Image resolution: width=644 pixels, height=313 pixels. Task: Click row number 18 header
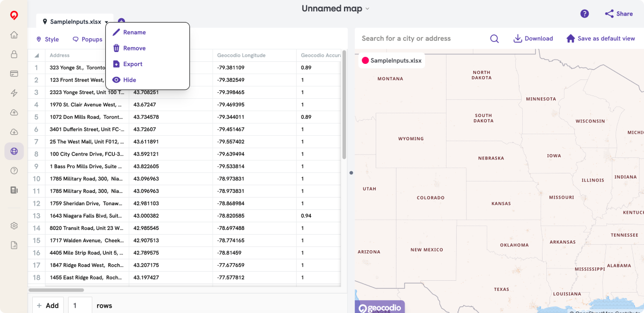(36, 278)
